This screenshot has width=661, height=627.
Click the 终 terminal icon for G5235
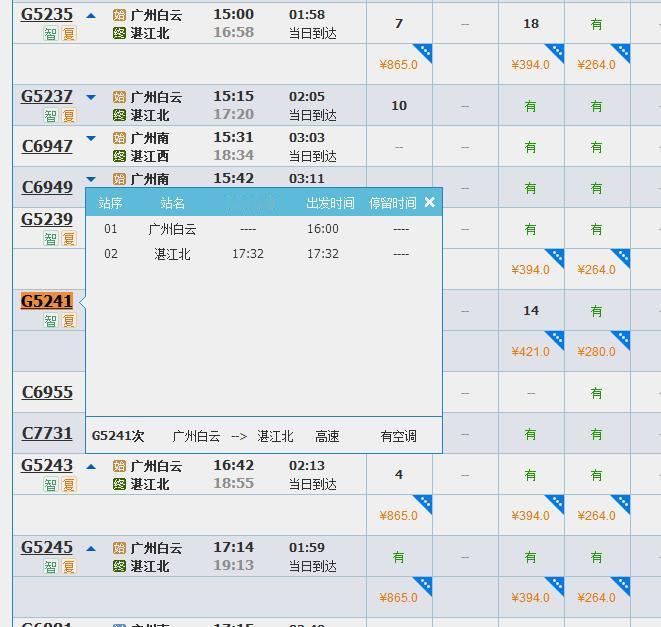(119, 33)
